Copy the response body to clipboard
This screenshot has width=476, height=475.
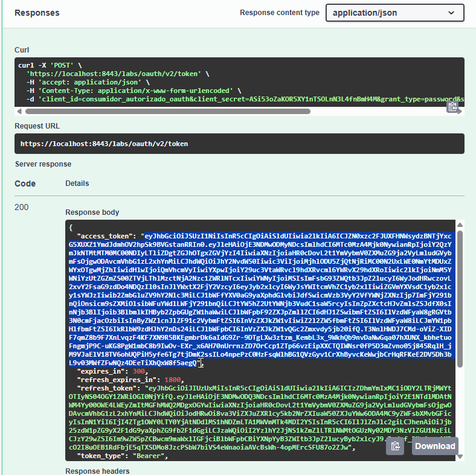click(395, 446)
